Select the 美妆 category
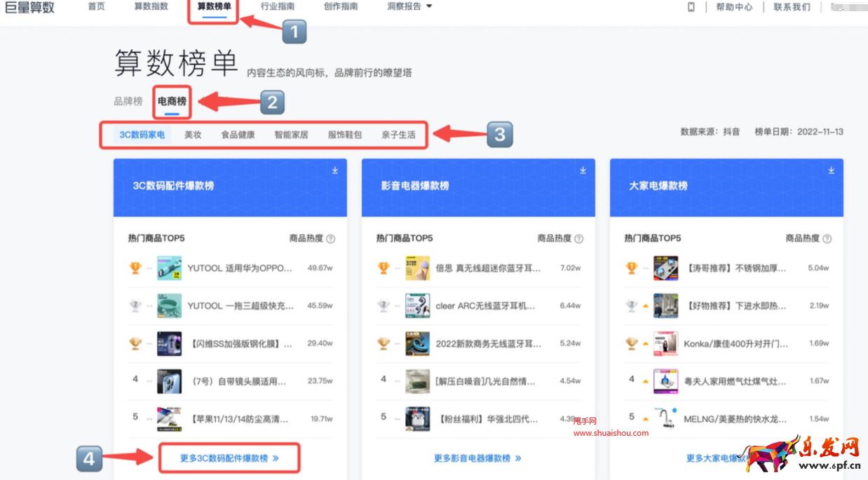The width and height of the screenshot is (868, 480). pos(193,135)
